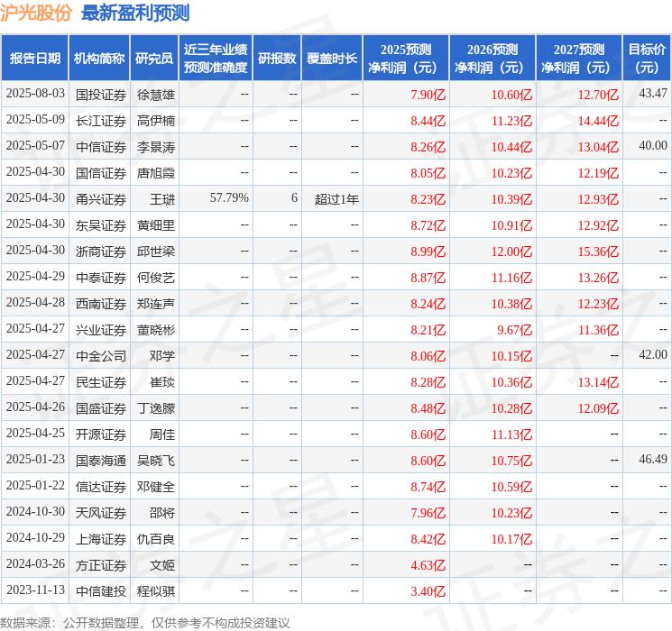The width and height of the screenshot is (672, 631).
Task: Click analyst name 唐旭霞
Action: point(155,173)
